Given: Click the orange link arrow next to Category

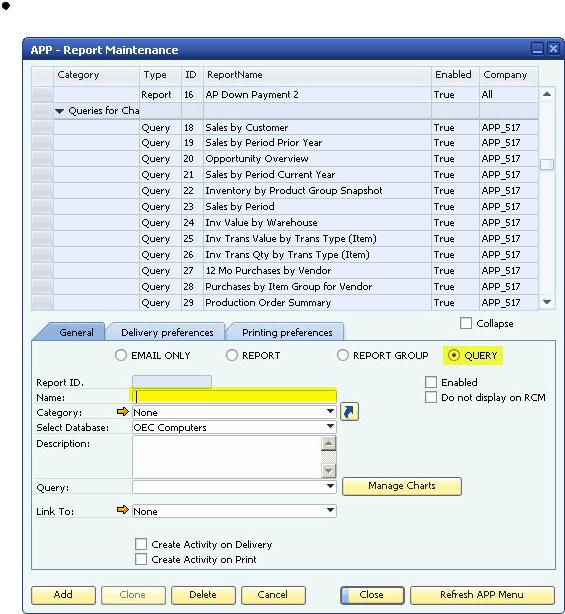Looking at the screenshot, I should [x=123, y=412].
